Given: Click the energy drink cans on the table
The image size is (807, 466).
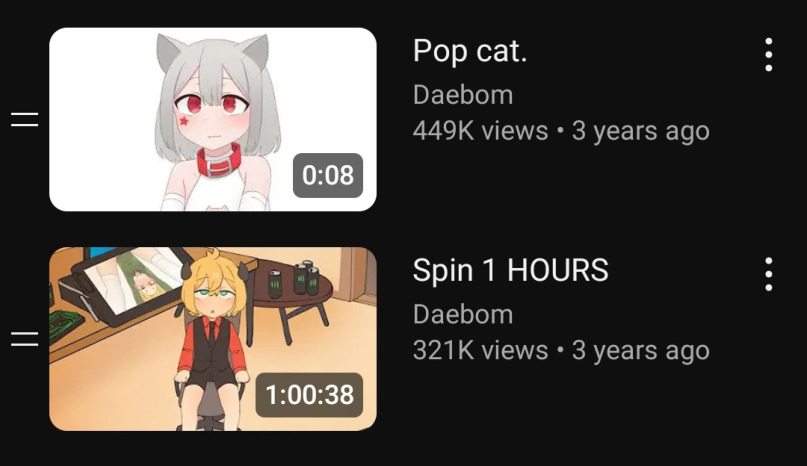Looking at the screenshot, I should pyautogui.click(x=294, y=279).
